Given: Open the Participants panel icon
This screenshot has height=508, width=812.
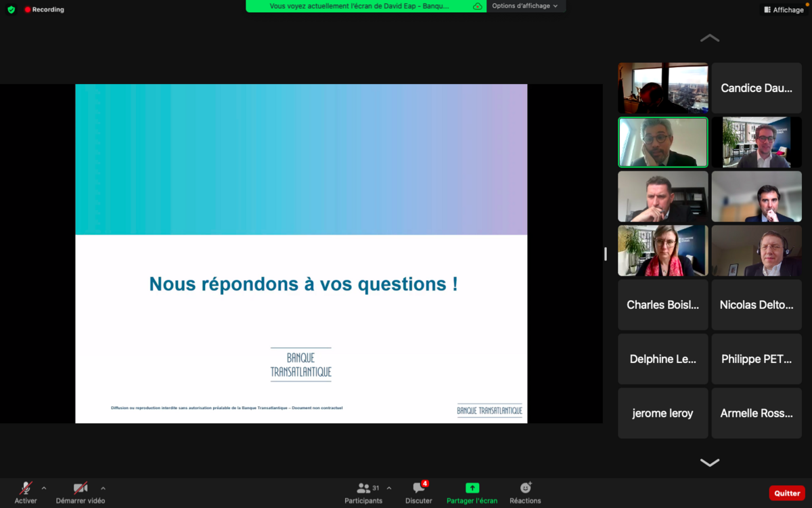Looking at the screenshot, I should (x=364, y=488).
